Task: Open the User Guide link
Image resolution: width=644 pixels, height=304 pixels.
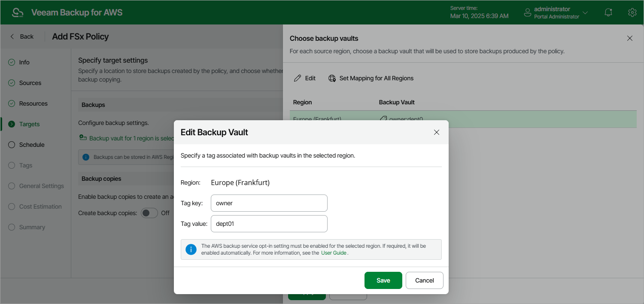Action: pyautogui.click(x=334, y=253)
